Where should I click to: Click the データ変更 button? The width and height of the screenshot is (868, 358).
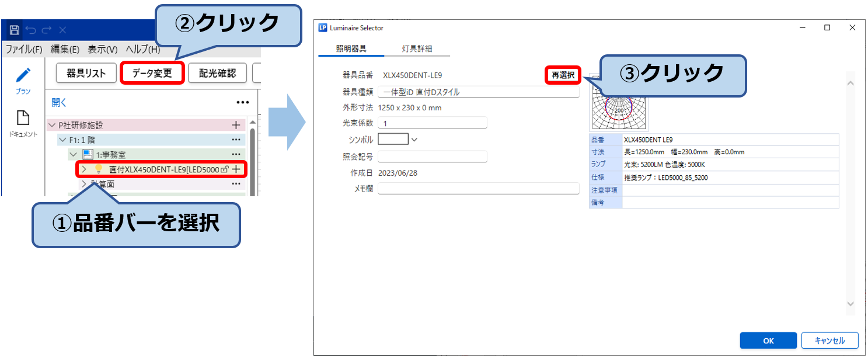tap(152, 73)
